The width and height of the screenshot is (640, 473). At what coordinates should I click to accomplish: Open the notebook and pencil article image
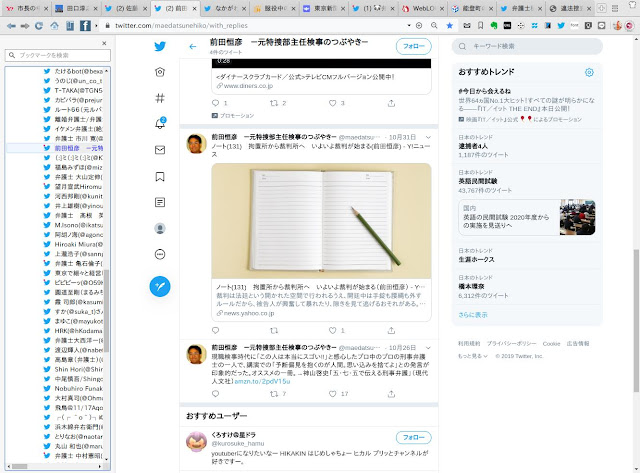click(x=321, y=221)
